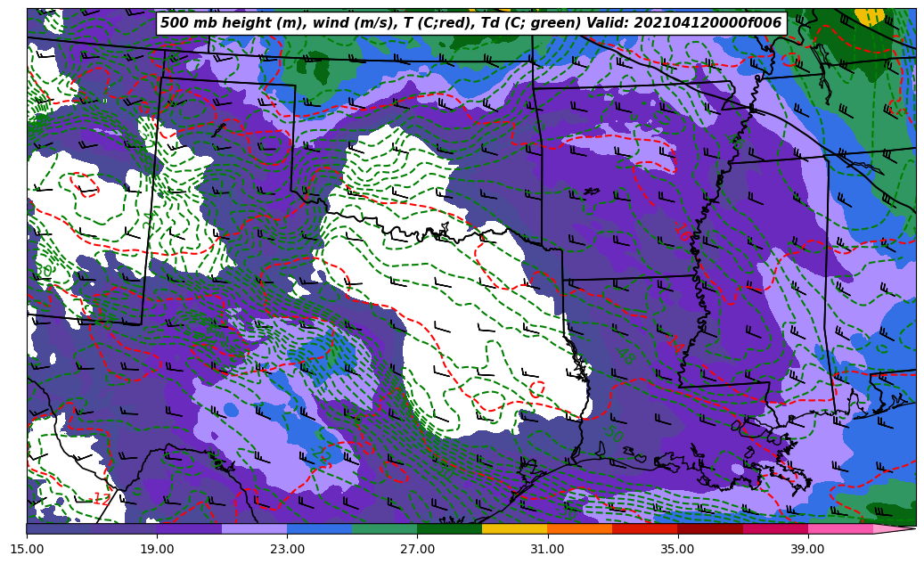
Task: Click the red -12 temperature contour label
Action: click(102, 498)
